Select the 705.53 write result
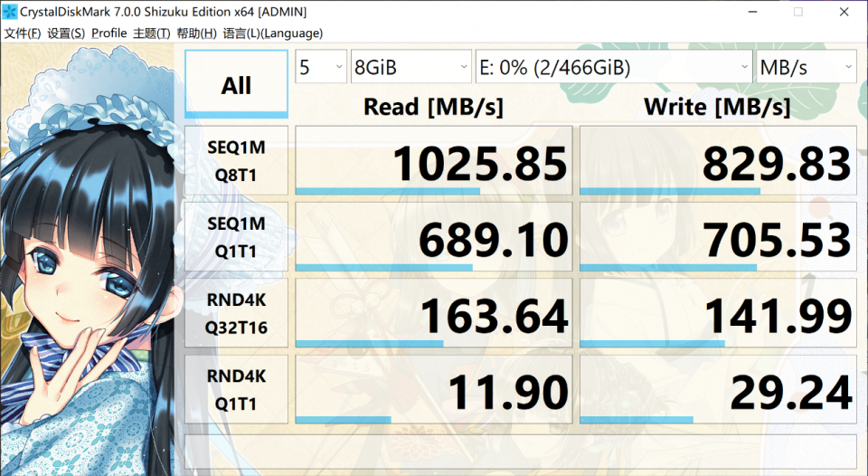Image resolution: width=868 pixels, height=476 pixels. coord(718,237)
